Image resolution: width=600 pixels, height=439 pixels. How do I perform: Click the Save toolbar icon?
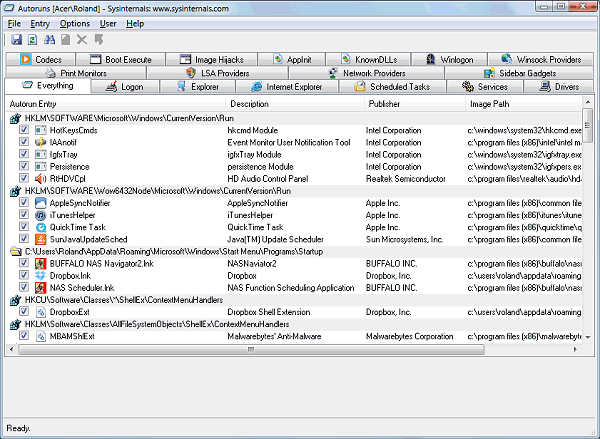17,40
